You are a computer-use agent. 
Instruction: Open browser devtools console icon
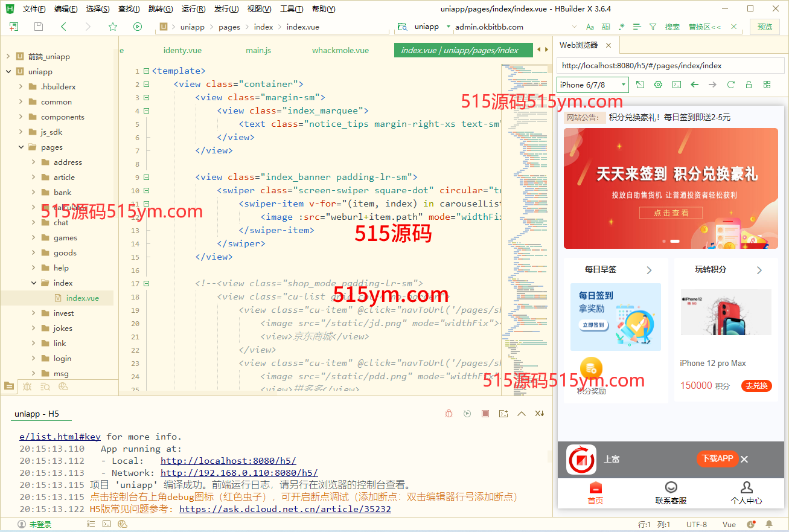coord(677,85)
